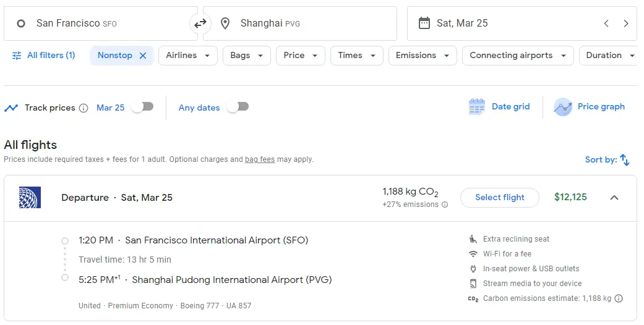Enable Track prices for Mar 25
The height and width of the screenshot is (325, 644).
click(142, 107)
